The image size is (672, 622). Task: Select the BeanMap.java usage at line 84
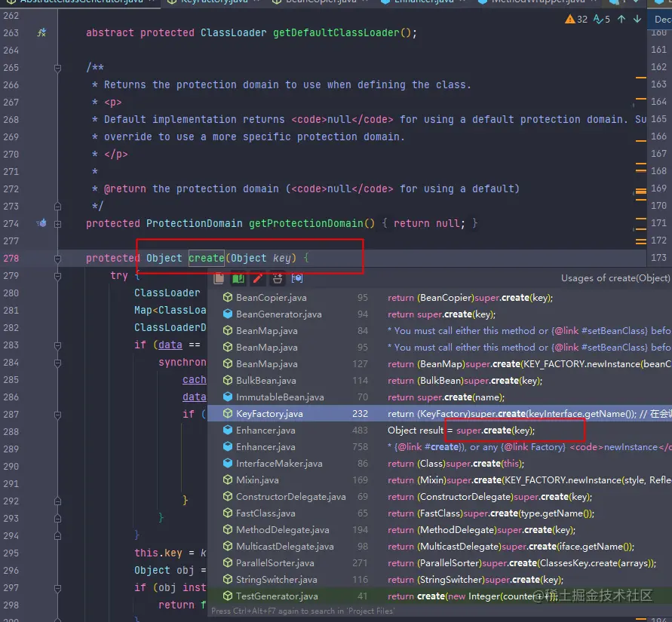(x=440, y=331)
